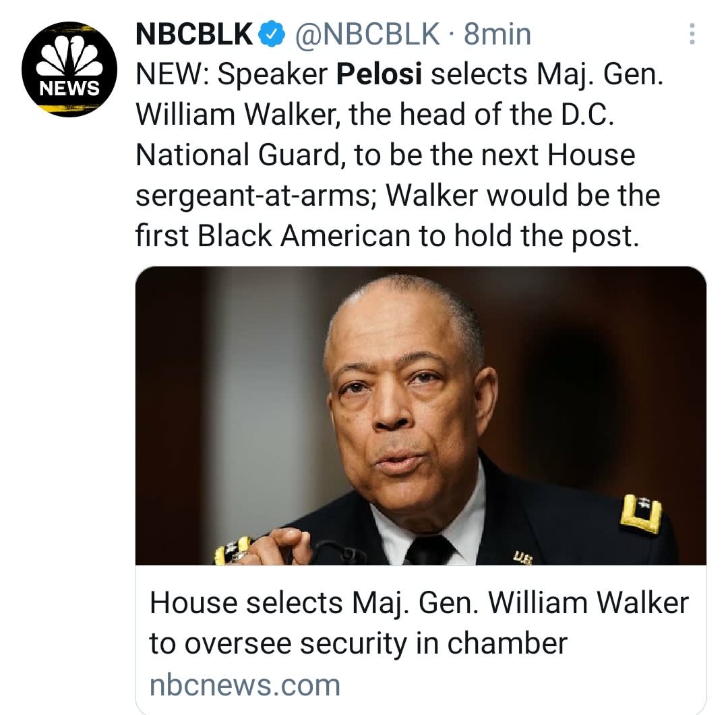Viewport: 728px width, 715px height.
Task: Click the NBC peacock logo
Action: coord(69,57)
